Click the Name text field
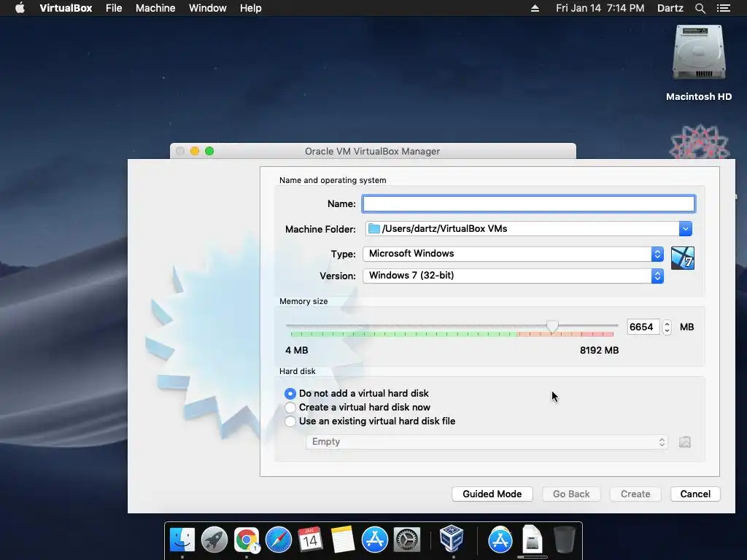The image size is (747, 560). pos(528,204)
